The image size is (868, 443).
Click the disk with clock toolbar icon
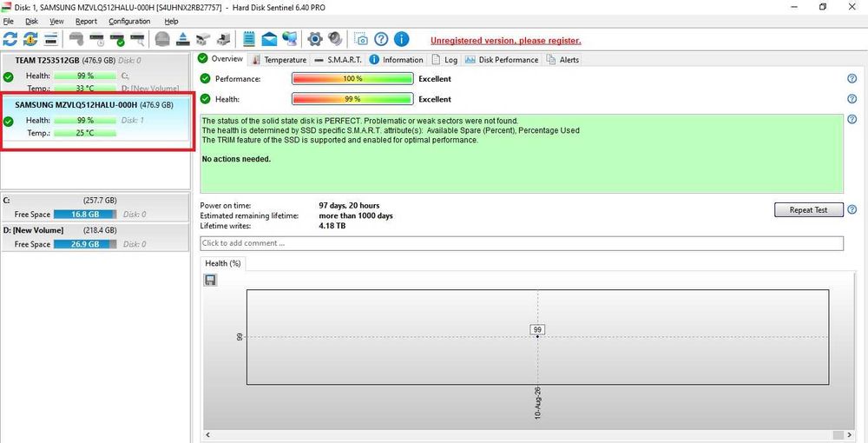(97, 39)
